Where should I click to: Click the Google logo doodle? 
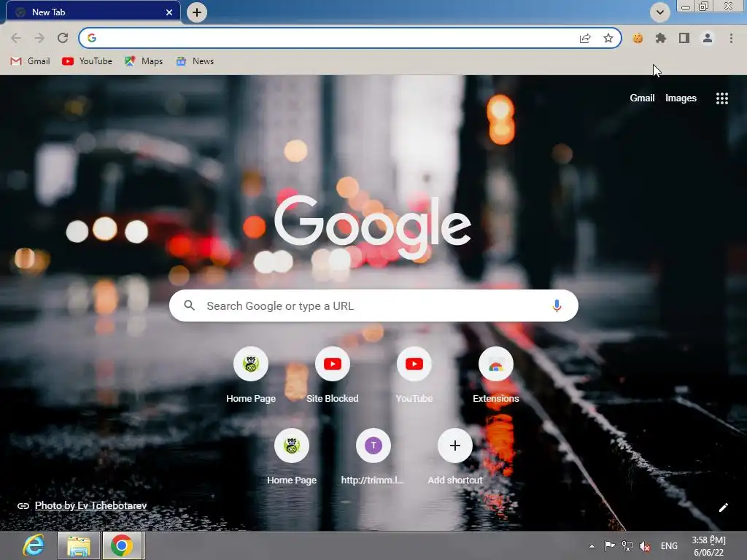tap(373, 227)
